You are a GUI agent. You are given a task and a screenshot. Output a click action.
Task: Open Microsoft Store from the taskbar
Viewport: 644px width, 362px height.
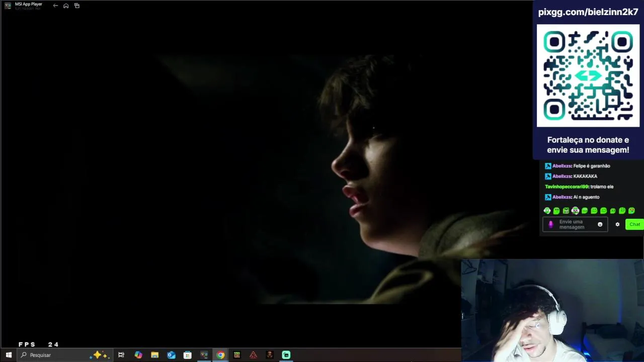(x=188, y=355)
